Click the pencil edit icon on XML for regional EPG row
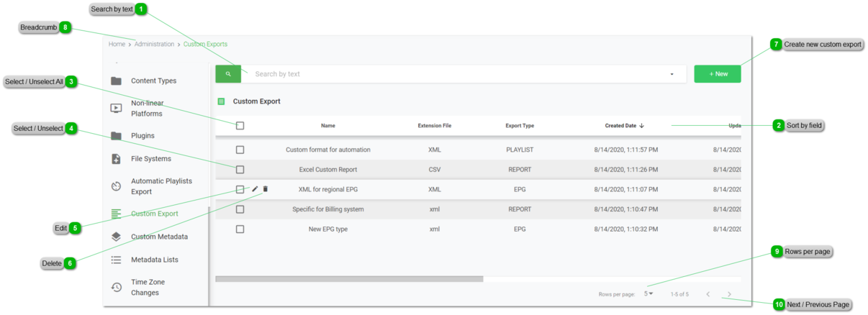 (x=255, y=189)
